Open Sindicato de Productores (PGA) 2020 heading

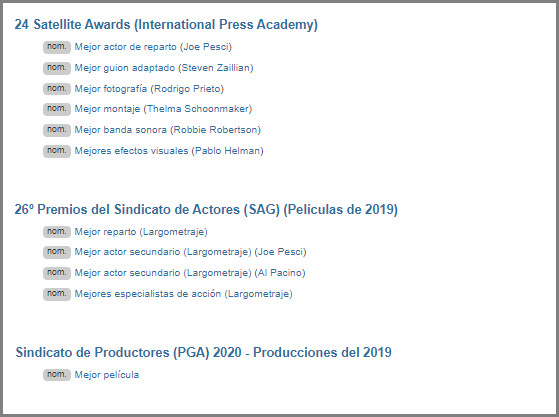point(204,352)
